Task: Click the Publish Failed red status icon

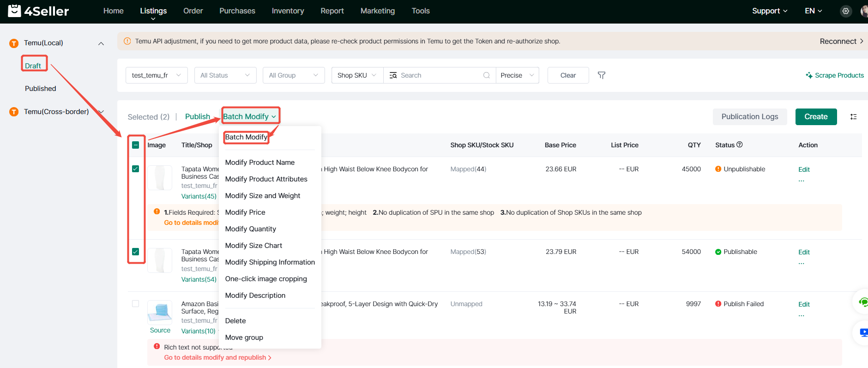Action: click(718, 304)
